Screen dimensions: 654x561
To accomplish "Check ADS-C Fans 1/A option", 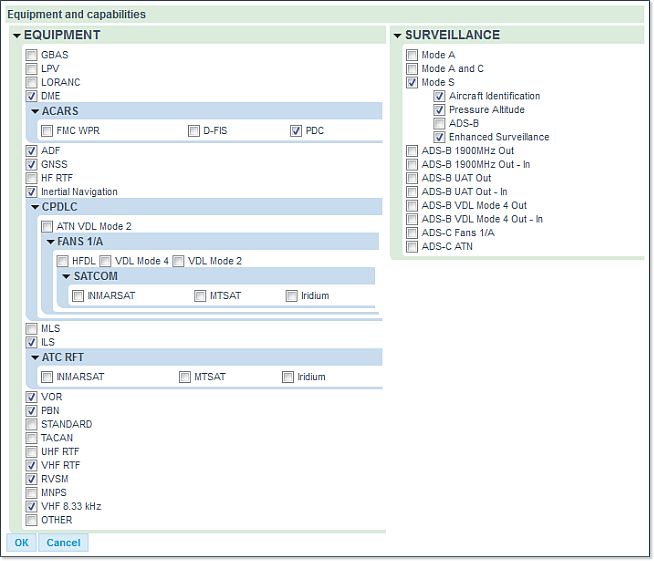I will pos(412,233).
